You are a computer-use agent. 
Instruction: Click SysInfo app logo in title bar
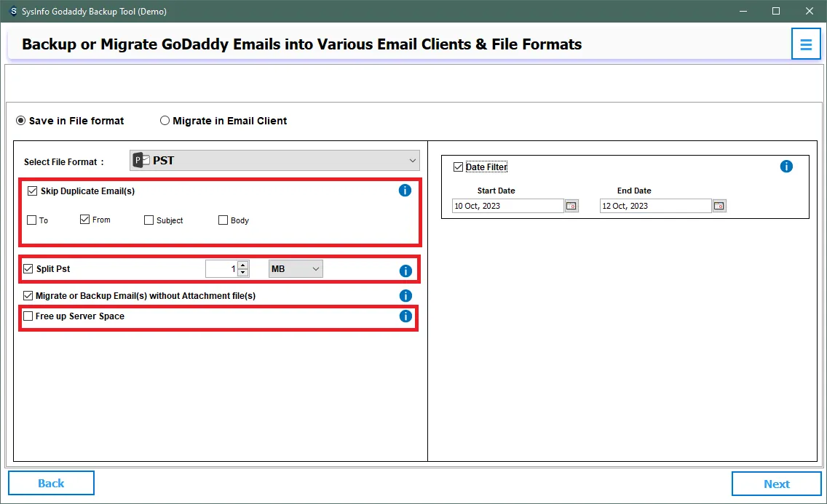(13, 11)
